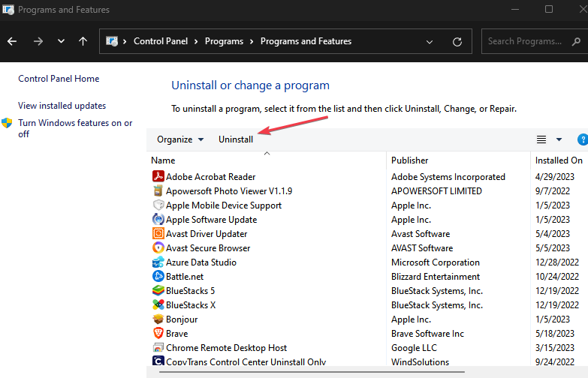Viewport: 588px width, 378px height.
Task: Click the view layout icon
Action: [x=541, y=139]
